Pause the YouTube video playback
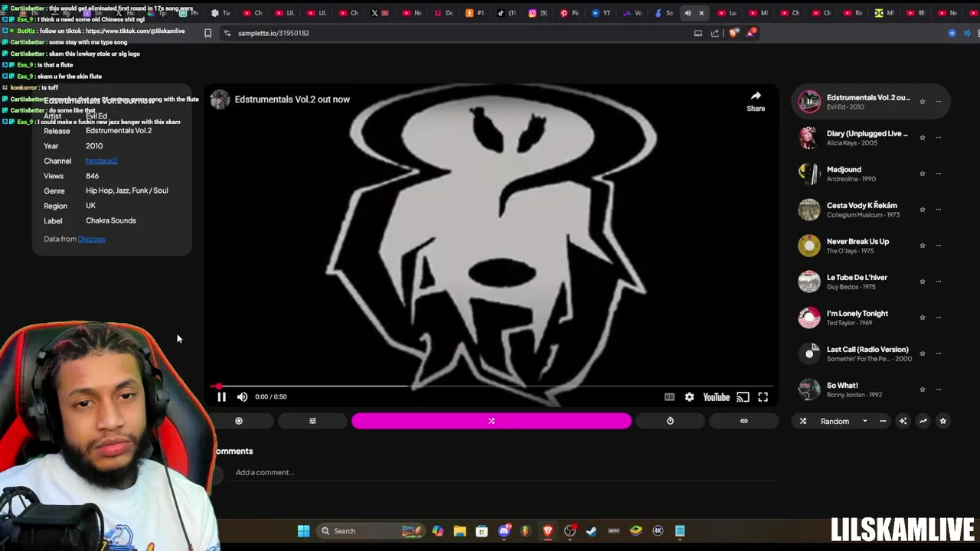 (x=221, y=396)
